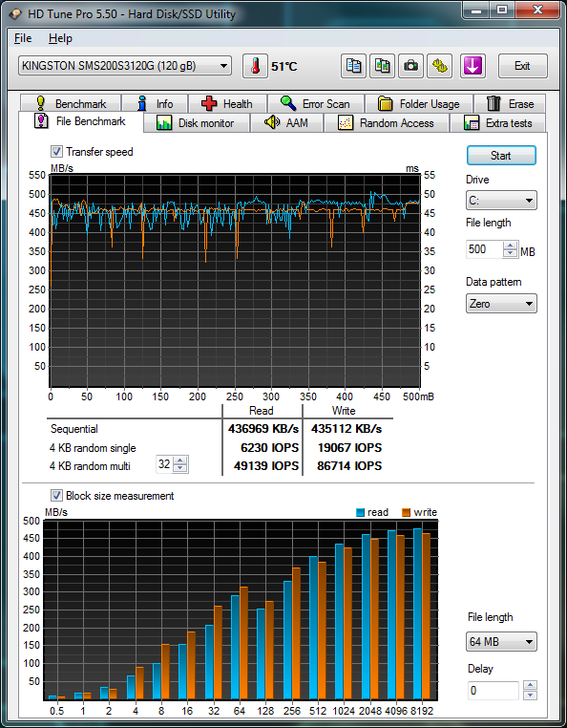Start the file benchmark

click(501, 156)
